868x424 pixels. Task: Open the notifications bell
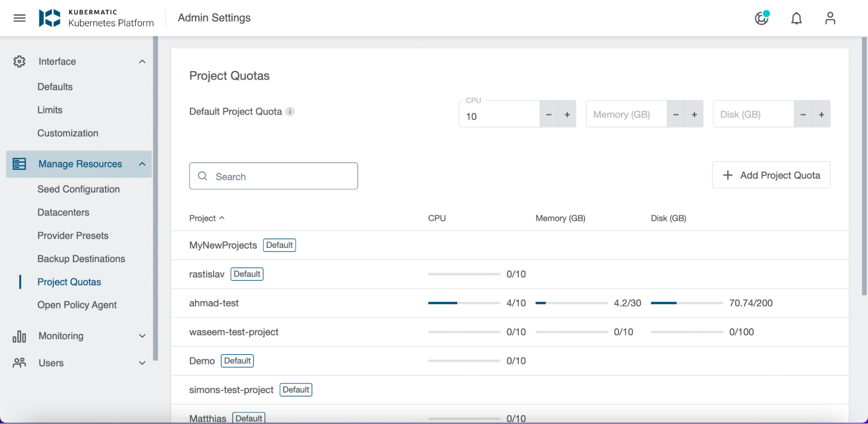coord(796,18)
